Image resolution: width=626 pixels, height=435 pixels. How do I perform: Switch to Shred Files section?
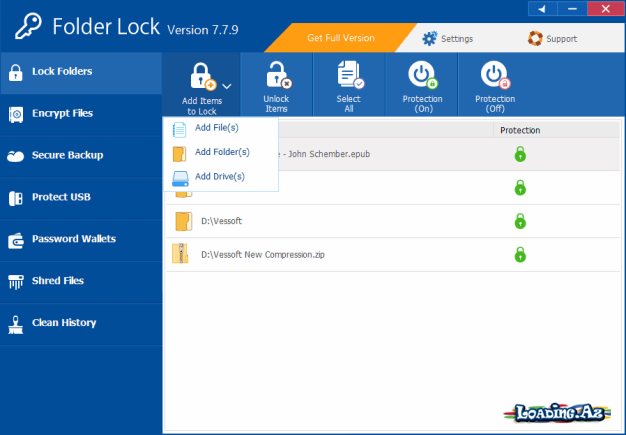81,282
